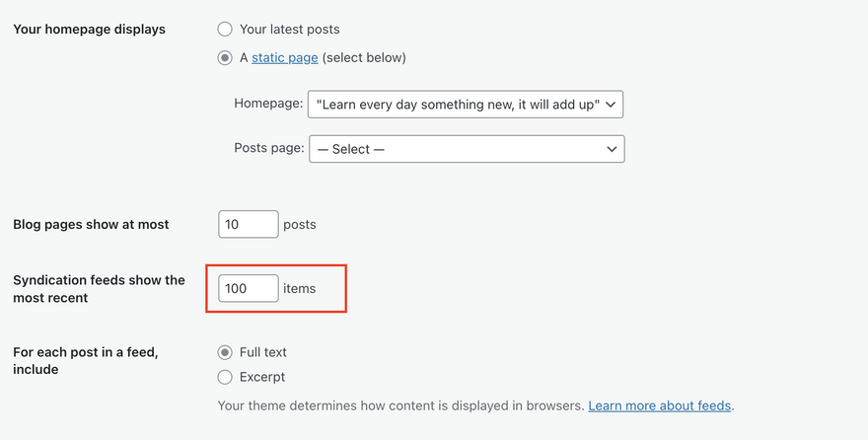868x440 pixels.
Task: Open the "static page" link
Action: (x=285, y=58)
